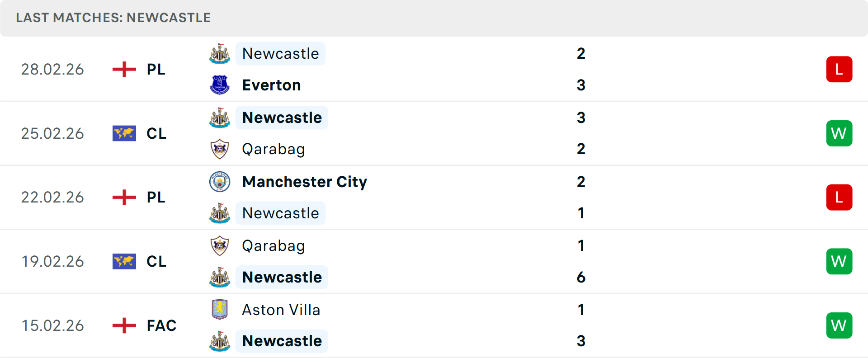Click the Qarabag crest in the 25.02.26 match
The height and width of the screenshot is (358, 868).
click(220, 149)
